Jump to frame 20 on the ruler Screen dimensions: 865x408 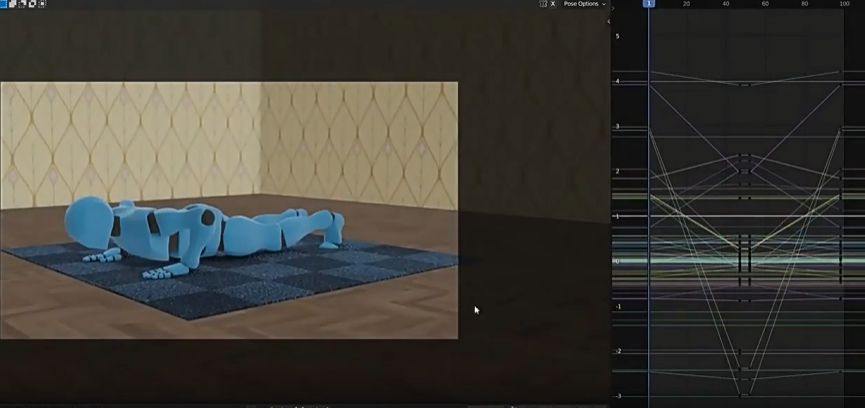[x=686, y=4]
